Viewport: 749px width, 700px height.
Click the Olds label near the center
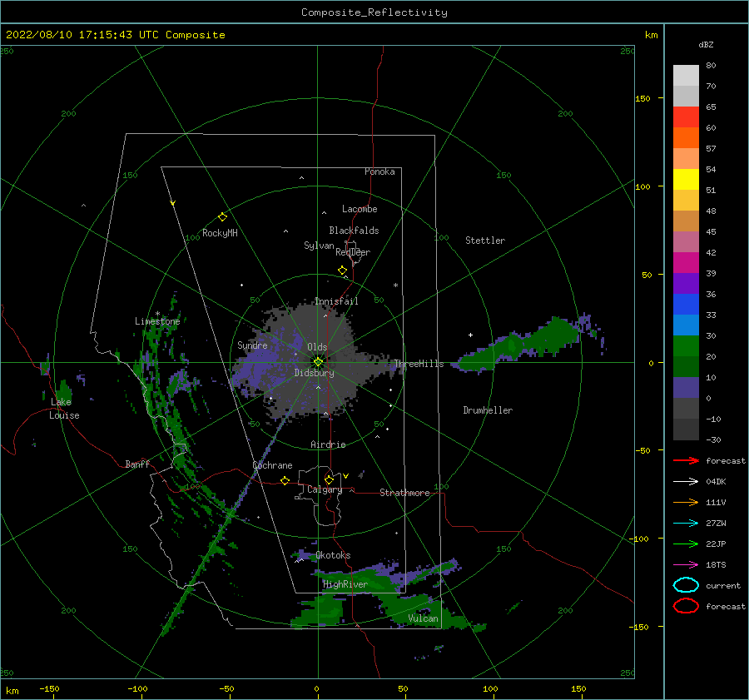pyautogui.click(x=317, y=347)
